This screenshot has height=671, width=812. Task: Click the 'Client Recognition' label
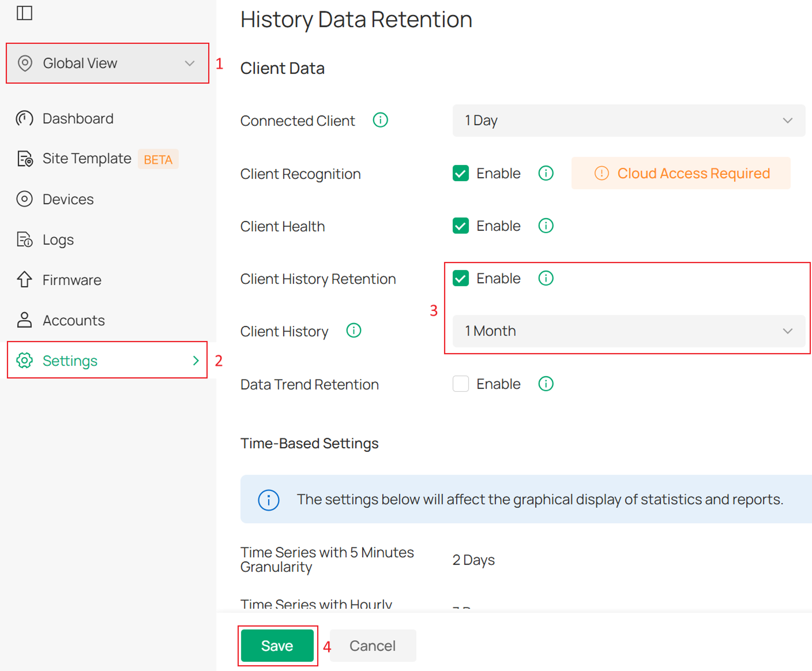pos(300,174)
